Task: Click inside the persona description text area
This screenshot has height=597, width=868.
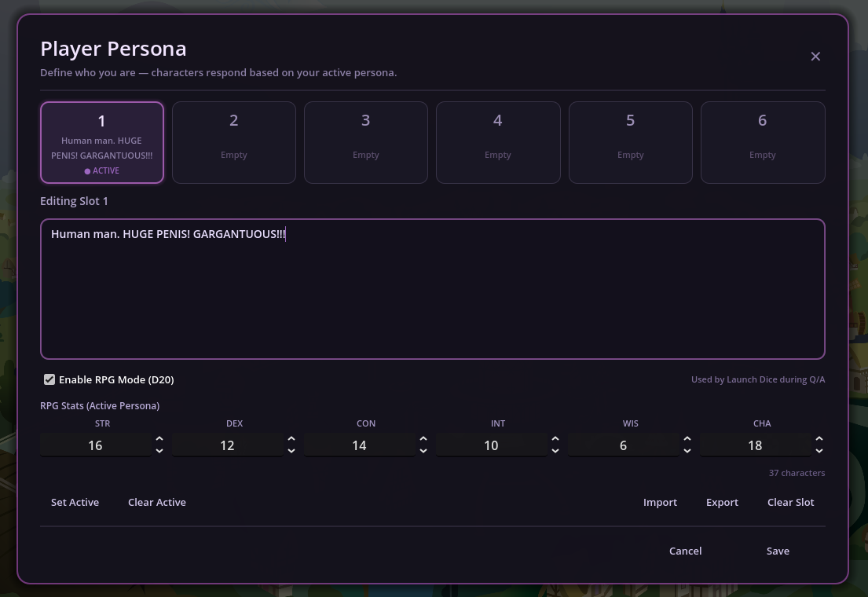Action: point(432,298)
